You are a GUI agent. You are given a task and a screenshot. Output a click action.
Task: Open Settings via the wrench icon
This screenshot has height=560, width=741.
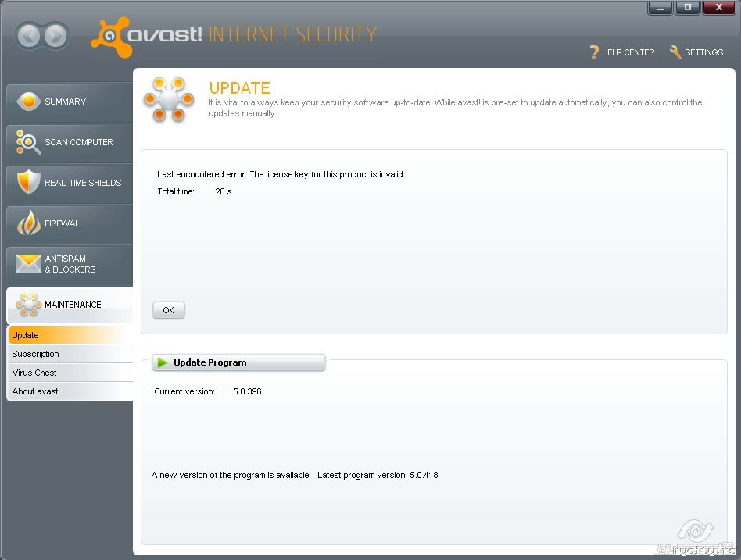[675, 52]
